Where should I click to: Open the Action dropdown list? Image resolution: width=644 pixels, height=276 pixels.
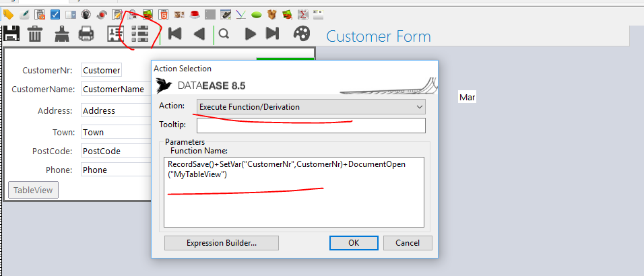(x=311, y=107)
